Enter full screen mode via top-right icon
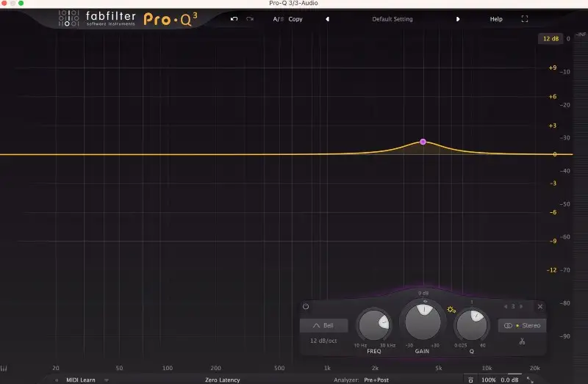Image resolution: width=588 pixels, height=384 pixels. coord(524,19)
